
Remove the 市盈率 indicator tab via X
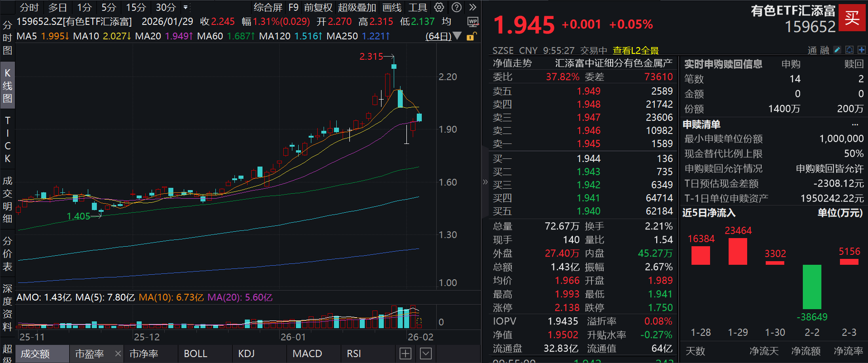[118, 353]
